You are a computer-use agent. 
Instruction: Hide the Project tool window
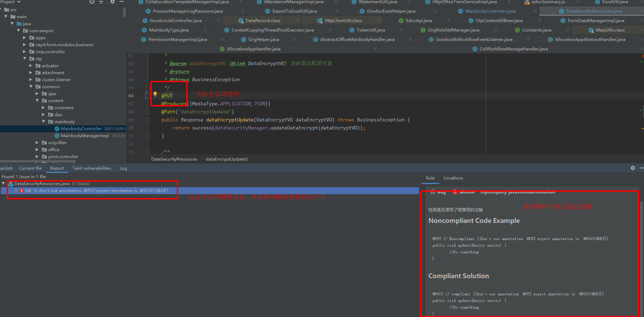pos(122,2)
